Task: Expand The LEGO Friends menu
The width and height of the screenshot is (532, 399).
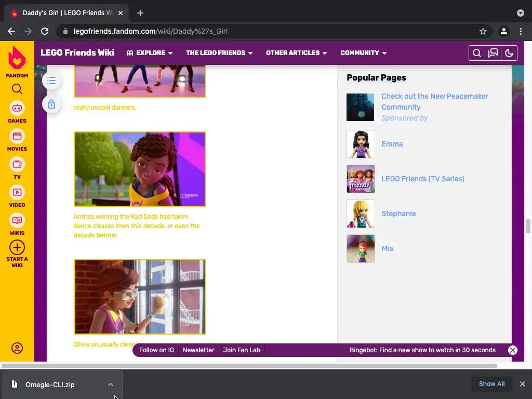Action: click(219, 53)
